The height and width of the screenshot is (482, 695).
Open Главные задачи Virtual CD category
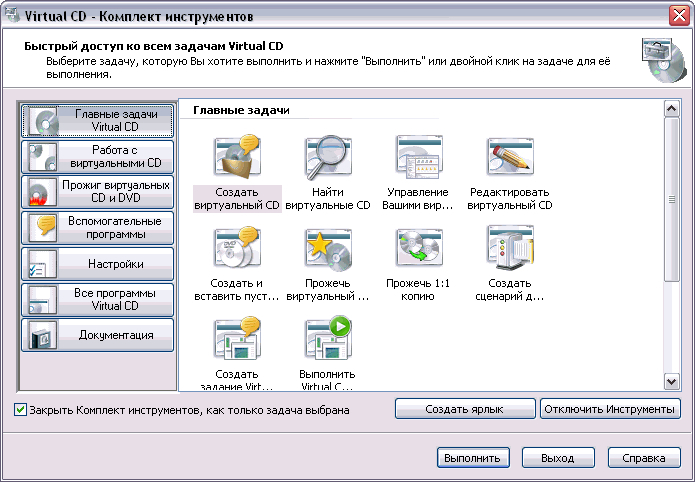(98, 121)
